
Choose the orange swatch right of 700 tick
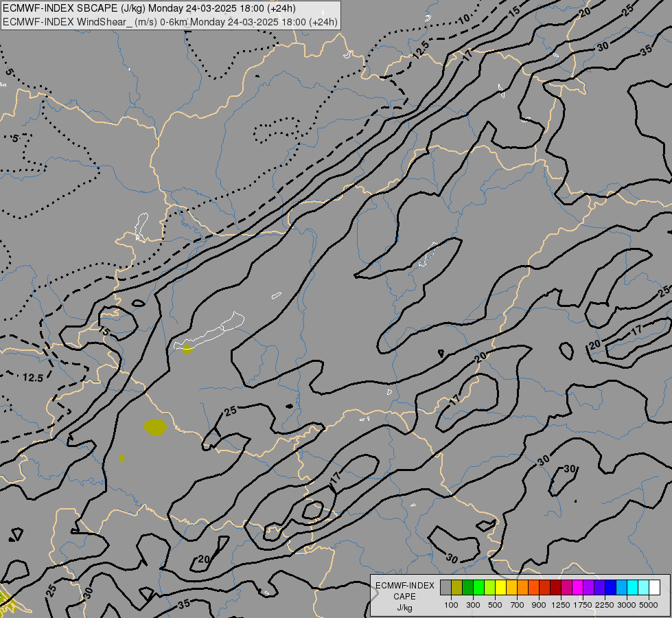click(523, 587)
